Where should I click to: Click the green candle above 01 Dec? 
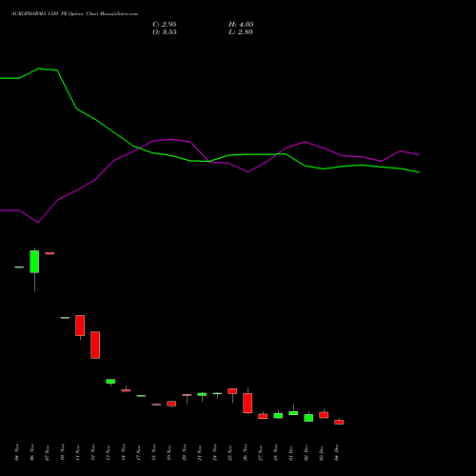pyautogui.click(x=293, y=413)
